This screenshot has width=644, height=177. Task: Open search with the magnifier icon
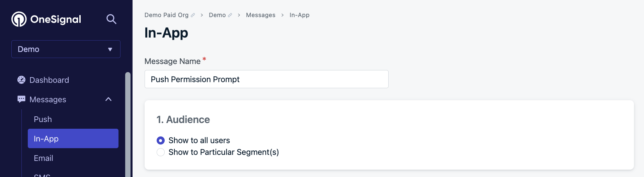click(111, 19)
